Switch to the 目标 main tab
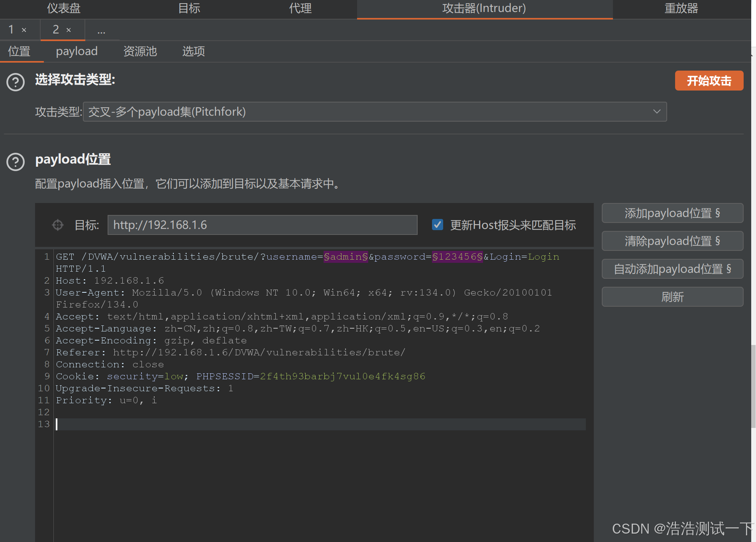756x542 pixels. pyautogui.click(x=189, y=8)
